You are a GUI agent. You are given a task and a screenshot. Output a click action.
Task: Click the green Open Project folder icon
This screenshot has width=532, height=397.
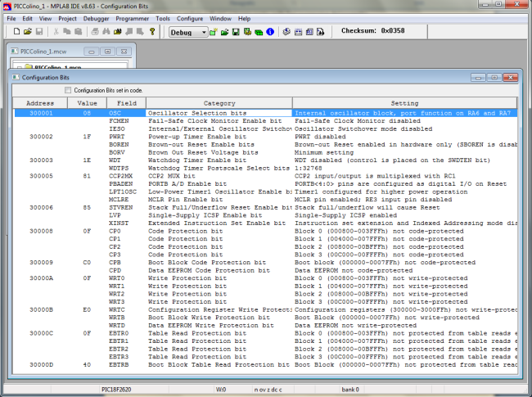pyautogui.click(x=224, y=32)
